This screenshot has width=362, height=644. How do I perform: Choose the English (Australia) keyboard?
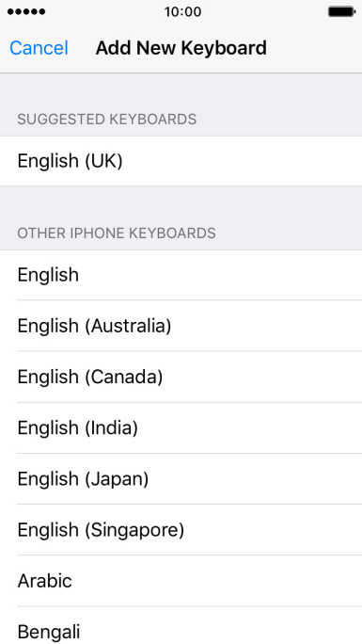pyautogui.click(x=181, y=326)
